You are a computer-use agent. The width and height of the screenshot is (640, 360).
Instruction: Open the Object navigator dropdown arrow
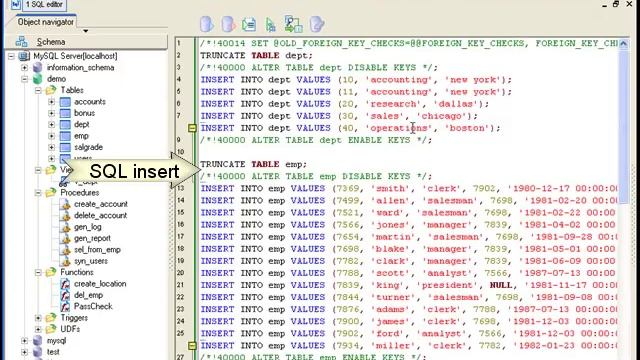(85, 31)
